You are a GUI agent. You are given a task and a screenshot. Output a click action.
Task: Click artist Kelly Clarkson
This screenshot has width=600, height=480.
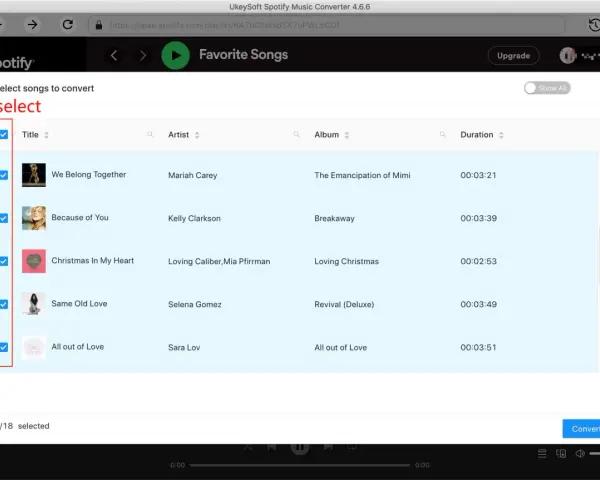coord(194,218)
